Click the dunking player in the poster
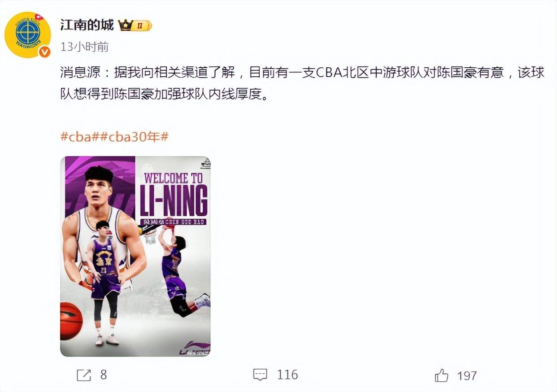Viewport: 557px width, 392px height. [180, 268]
